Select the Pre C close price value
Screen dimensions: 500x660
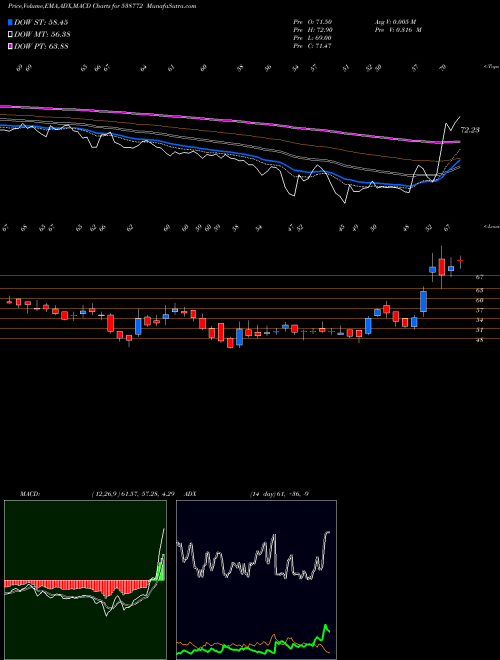click(313, 45)
